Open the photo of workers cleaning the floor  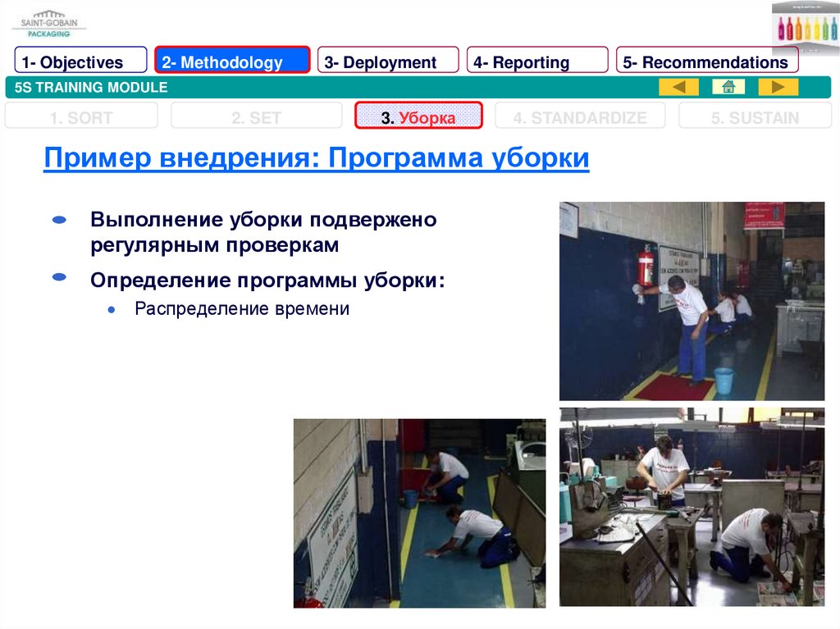419,513
